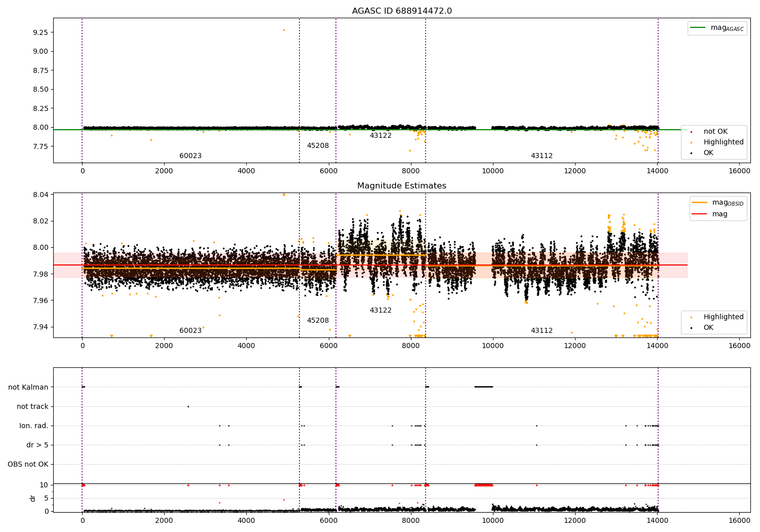760x532 pixels.
Task: Click the 'dr' axis label of bottom strip
Action: tap(33, 498)
